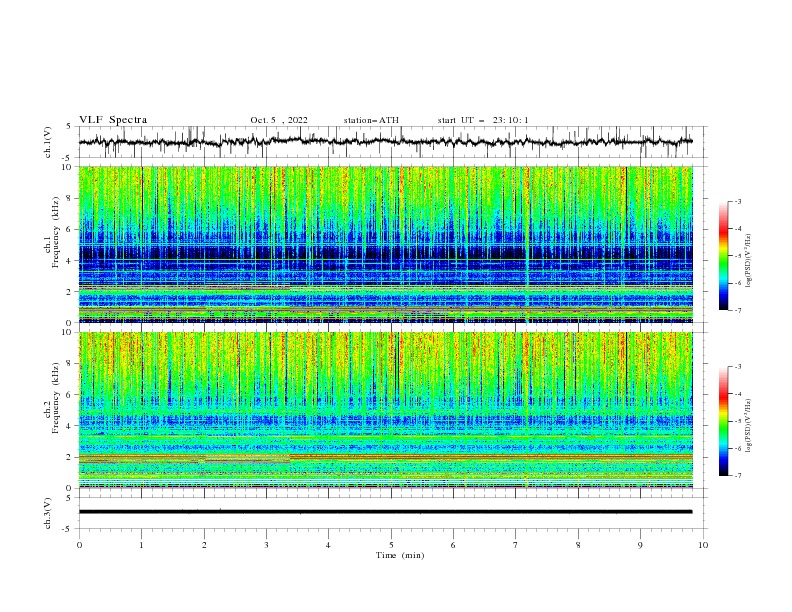
Task: Click time axis tick label "6"
Action: coord(453,545)
